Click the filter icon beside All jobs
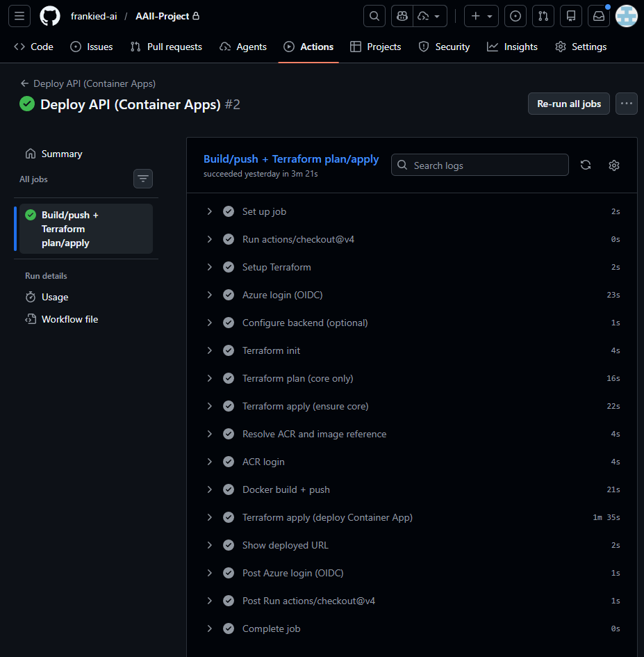The height and width of the screenshot is (657, 644). click(142, 179)
